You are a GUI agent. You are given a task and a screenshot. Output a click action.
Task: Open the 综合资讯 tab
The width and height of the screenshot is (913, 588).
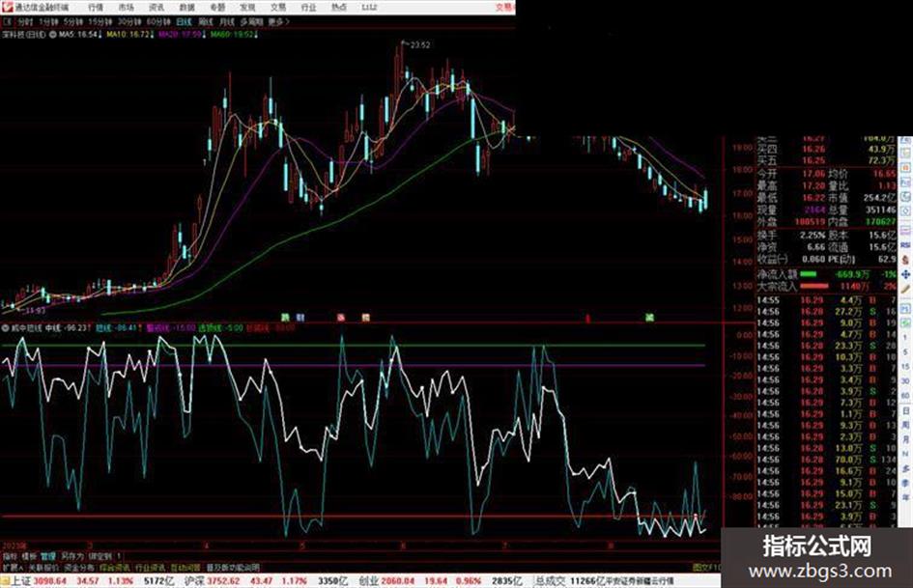point(115,567)
